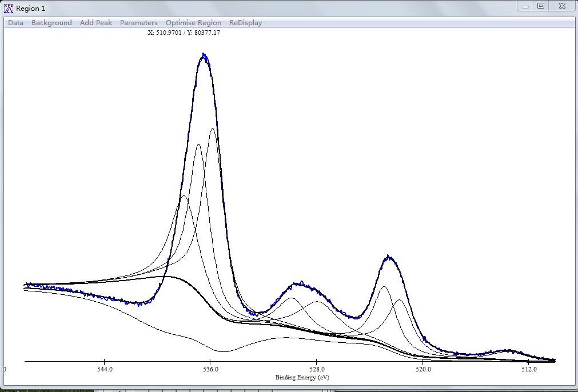Minimize the Region 1 window

click(x=525, y=6)
